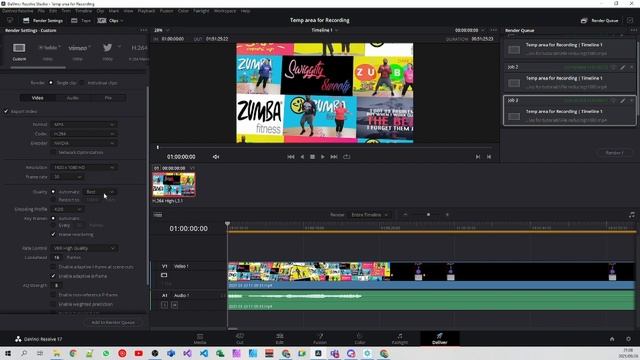Edit Job 3 with pencil icon
640x360 pixels.
pos(622,100)
